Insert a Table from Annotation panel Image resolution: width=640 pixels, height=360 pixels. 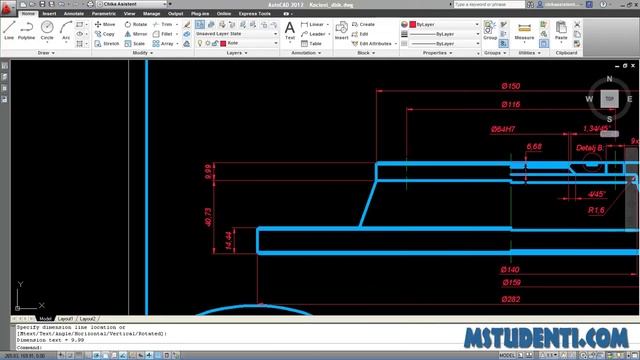[311, 43]
